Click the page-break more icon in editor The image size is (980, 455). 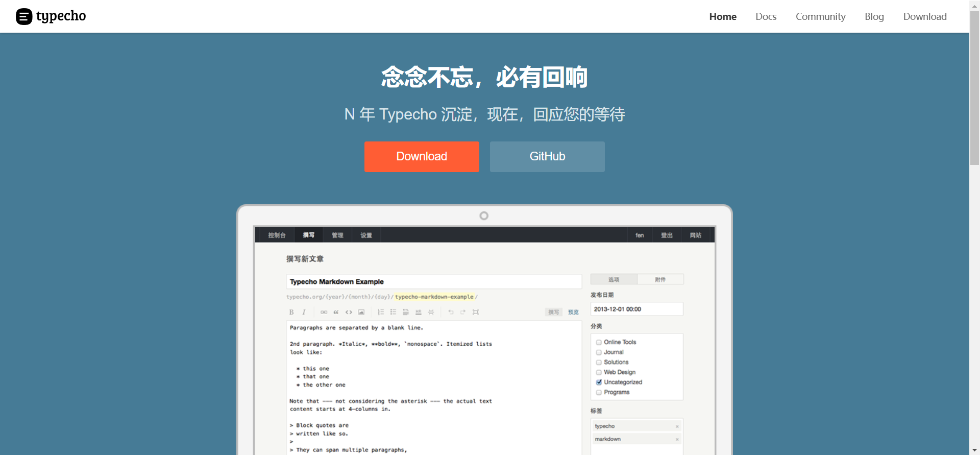431,312
